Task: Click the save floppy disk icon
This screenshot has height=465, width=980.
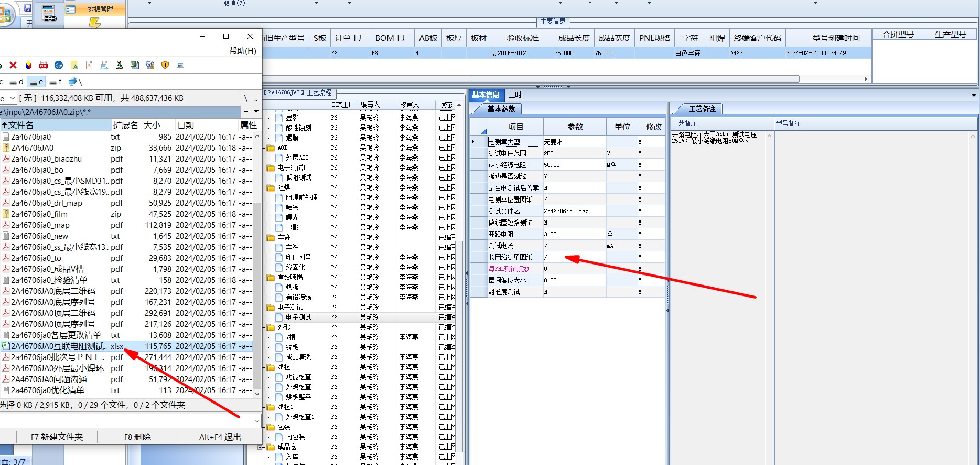Action: (28, 8)
